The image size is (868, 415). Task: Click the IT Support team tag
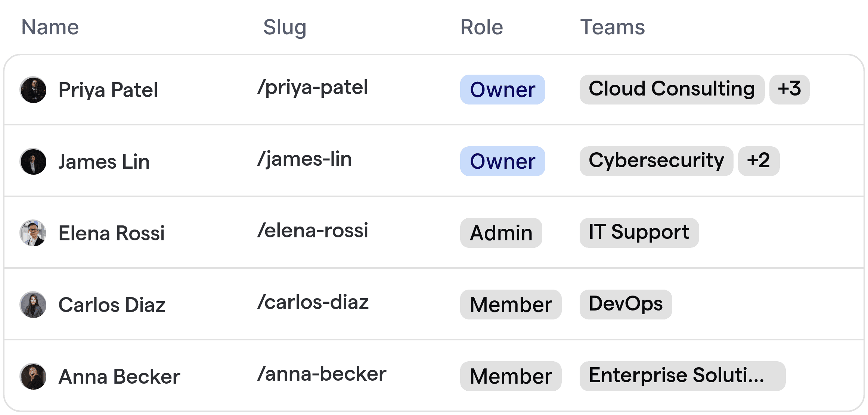pos(639,233)
